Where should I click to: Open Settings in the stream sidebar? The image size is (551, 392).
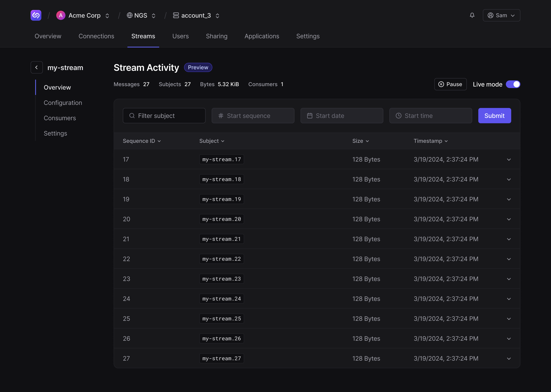[x=55, y=133]
